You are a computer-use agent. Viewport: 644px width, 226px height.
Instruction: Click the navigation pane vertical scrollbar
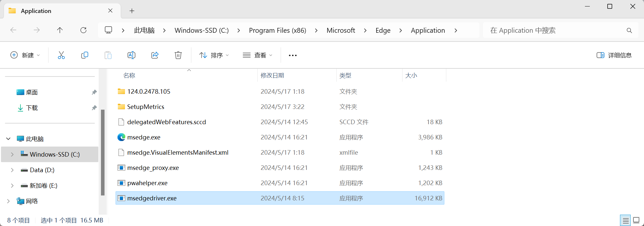click(103, 152)
